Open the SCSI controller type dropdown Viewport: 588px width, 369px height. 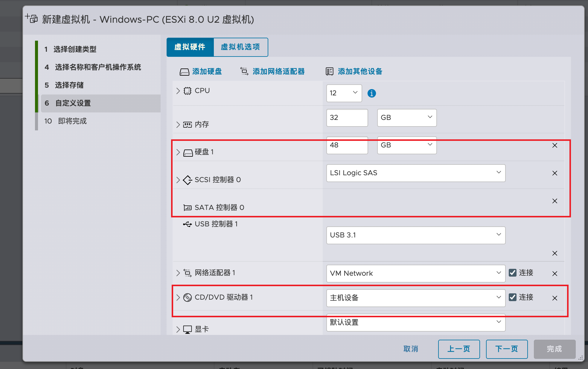(x=415, y=173)
